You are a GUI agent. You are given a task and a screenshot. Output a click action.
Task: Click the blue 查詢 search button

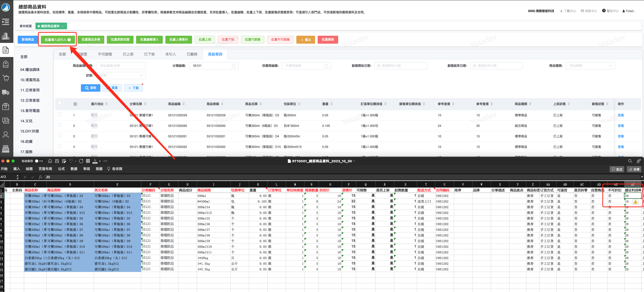(x=90, y=88)
